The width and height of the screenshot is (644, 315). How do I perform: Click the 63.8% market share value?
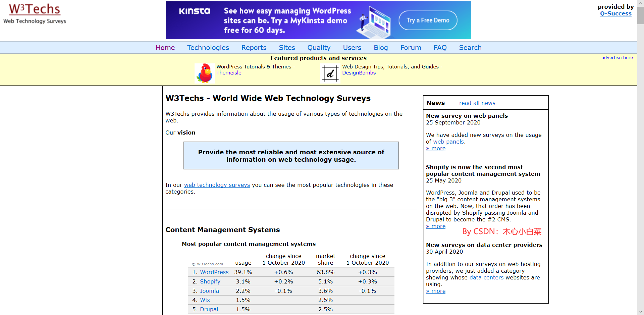(325, 272)
